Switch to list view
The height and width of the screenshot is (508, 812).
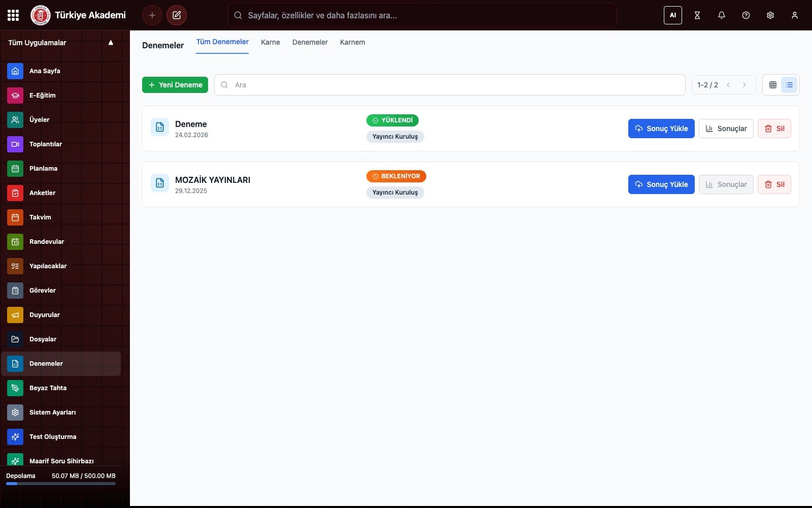pos(789,85)
